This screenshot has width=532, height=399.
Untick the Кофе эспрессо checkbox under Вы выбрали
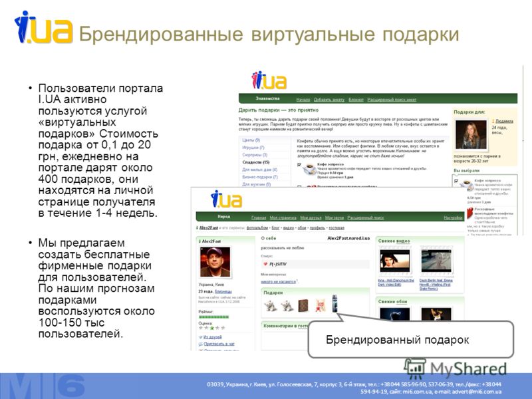pyautogui.click(x=456, y=181)
